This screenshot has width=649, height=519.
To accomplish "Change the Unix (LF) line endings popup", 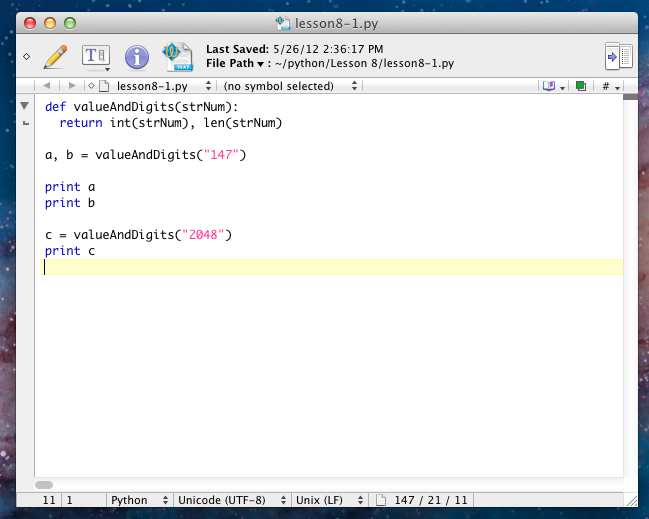I will (329, 500).
